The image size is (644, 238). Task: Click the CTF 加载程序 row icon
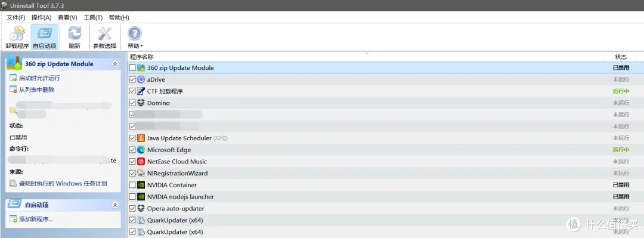point(141,91)
